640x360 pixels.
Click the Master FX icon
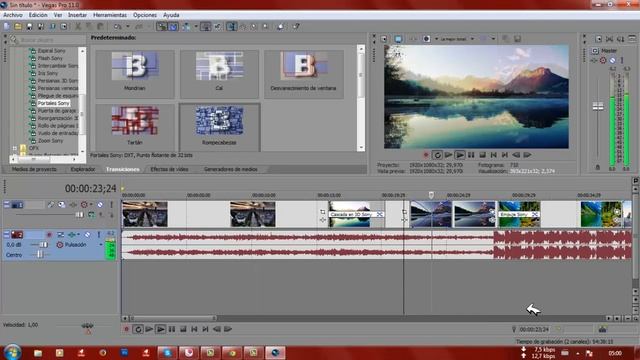click(593, 60)
